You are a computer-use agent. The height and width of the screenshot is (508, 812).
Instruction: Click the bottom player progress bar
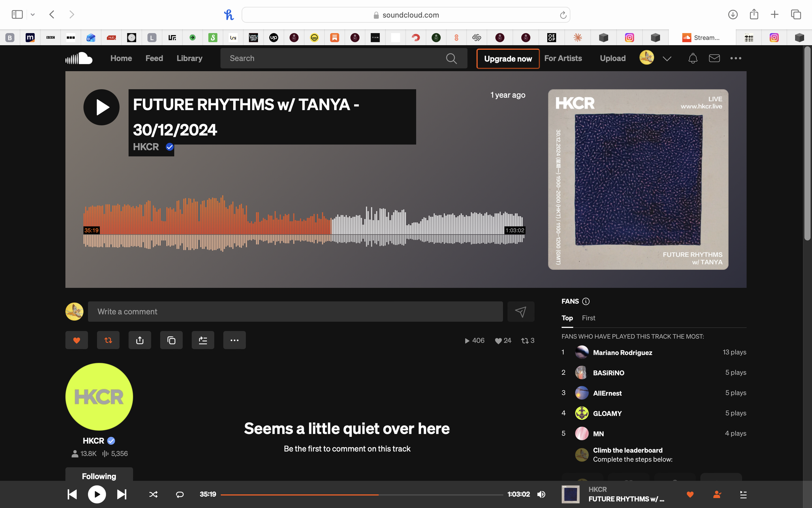coord(362,495)
